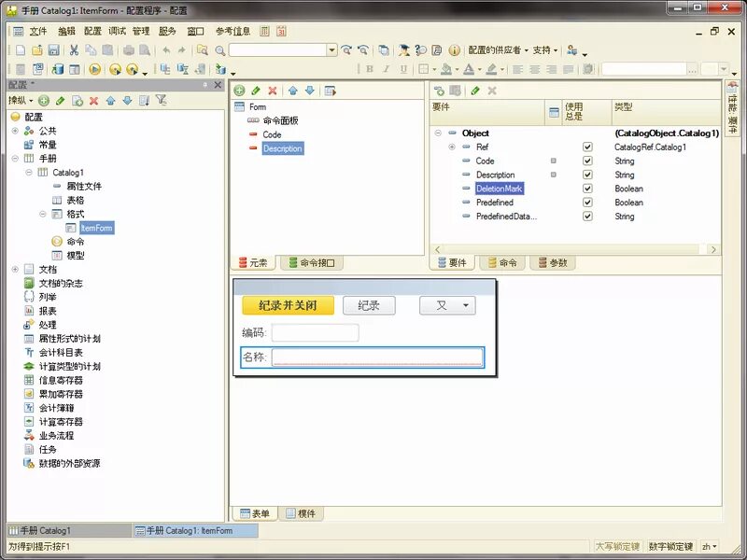The width and height of the screenshot is (747, 560).
Task: Click the green Add icon in configuration panel
Action: (x=44, y=101)
